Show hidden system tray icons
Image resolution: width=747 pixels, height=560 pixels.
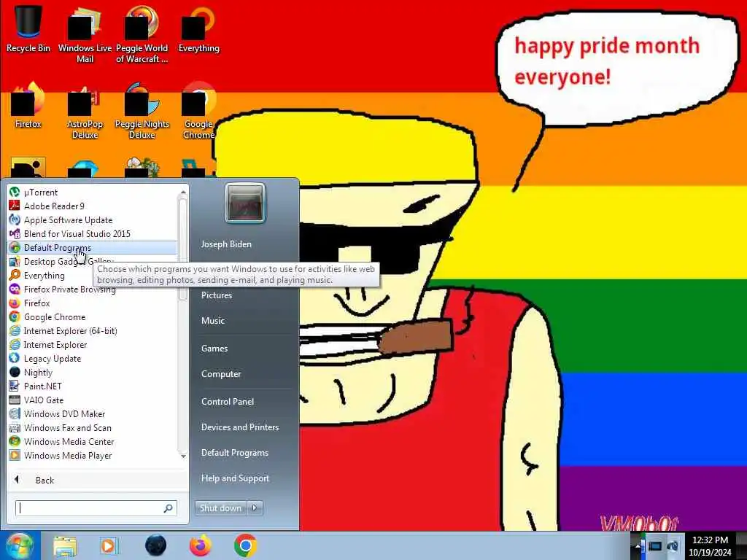pos(638,546)
